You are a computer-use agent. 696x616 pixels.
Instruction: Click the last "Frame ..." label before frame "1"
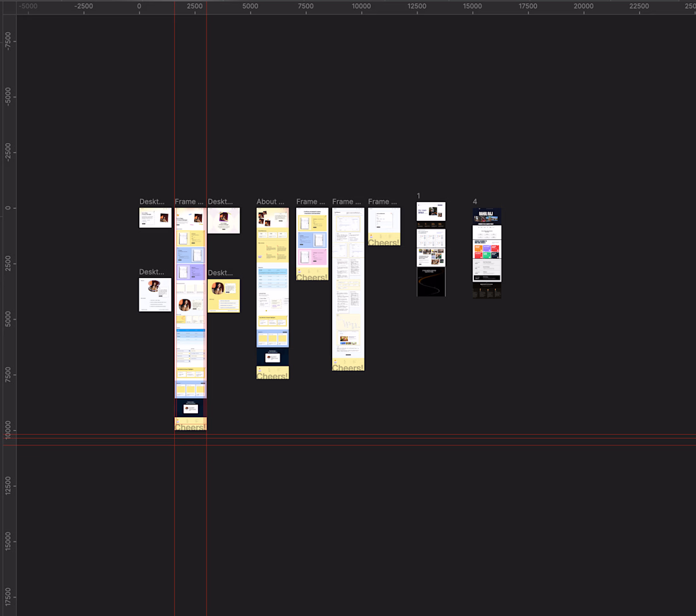(383, 201)
